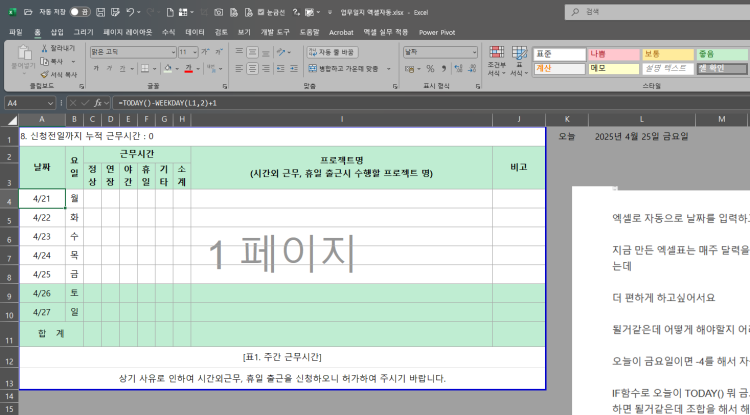Click the Save disk icon in the quick access toolbar

click(100, 12)
